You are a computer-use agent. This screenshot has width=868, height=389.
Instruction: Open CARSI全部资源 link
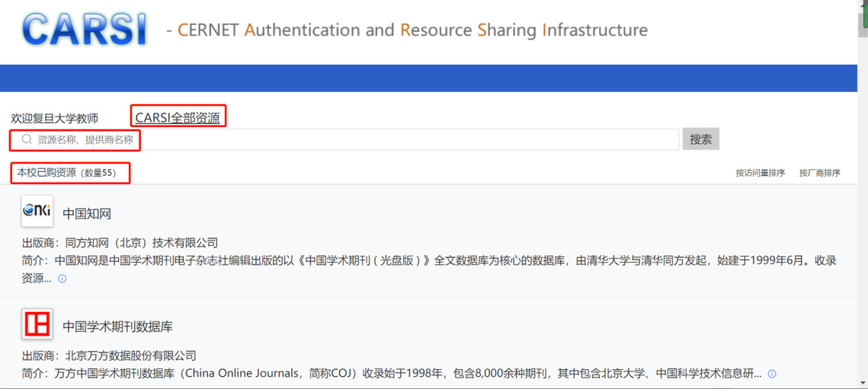[178, 117]
